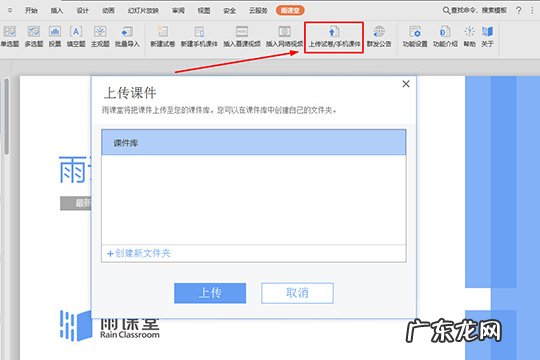Switch to the 动画 tab
The width and height of the screenshot is (540, 360).
108,11
